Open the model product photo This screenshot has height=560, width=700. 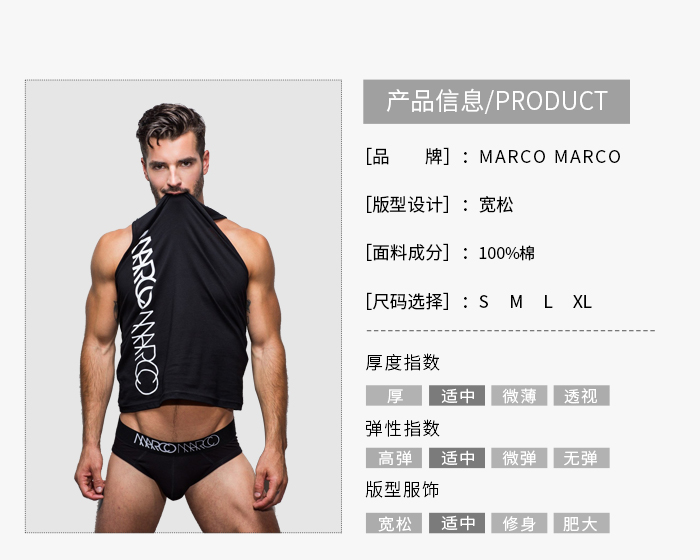[183, 306]
